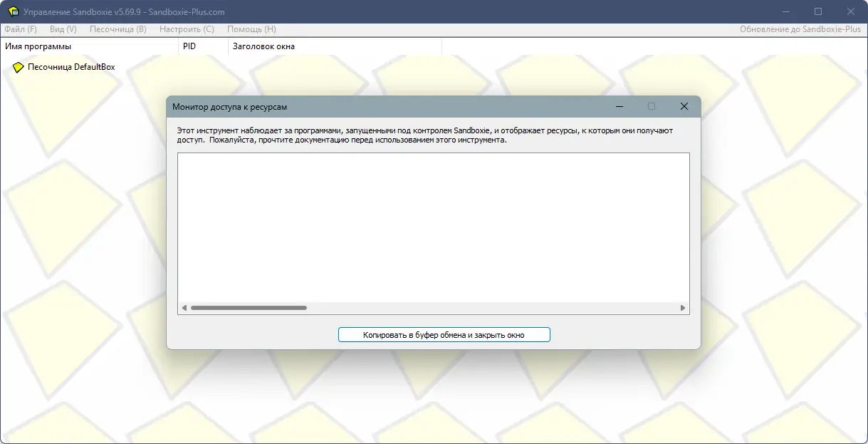The width and height of the screenshot is (868, 444).
Task: Maximize the main Sandboxie control window
Action: (818, 11)
